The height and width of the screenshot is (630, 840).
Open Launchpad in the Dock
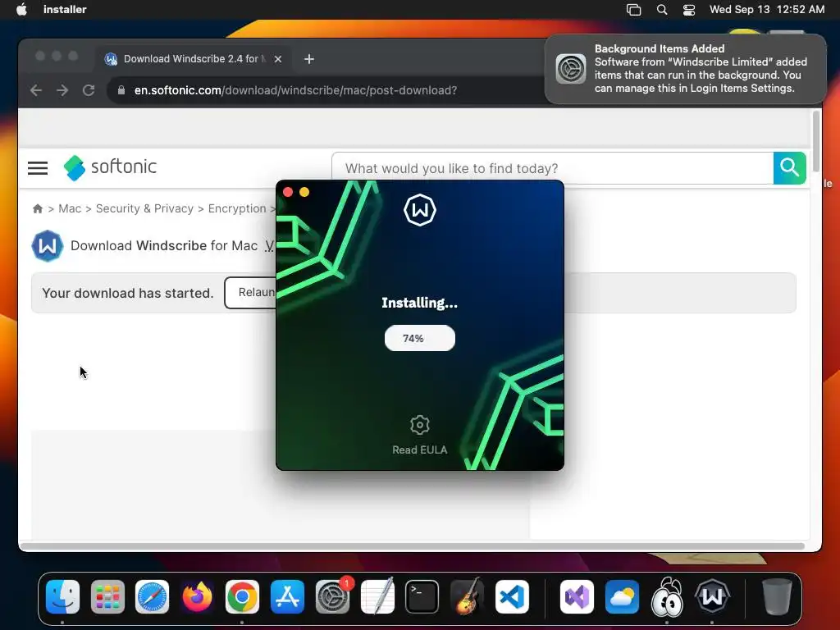click(107, 596)
